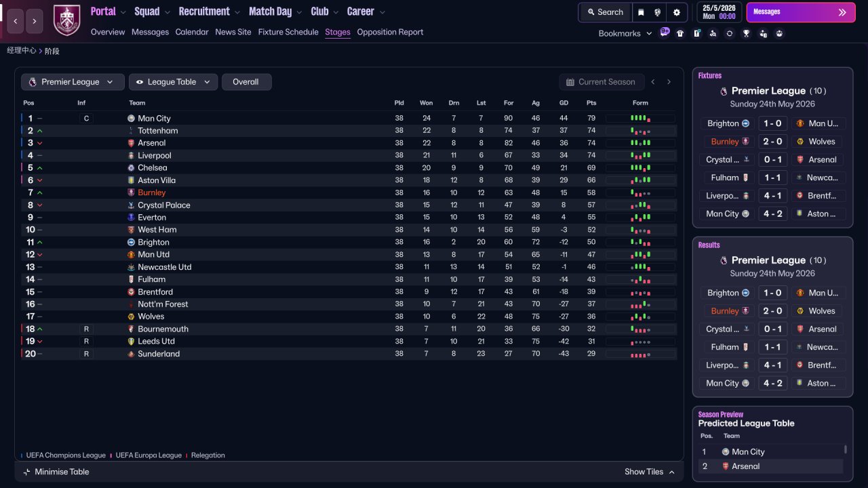This screenshot has width=868, height=488.
Task: Open the trophy icon in bookmarks bar
Action: pyautogui.click(x=746, y=33)
